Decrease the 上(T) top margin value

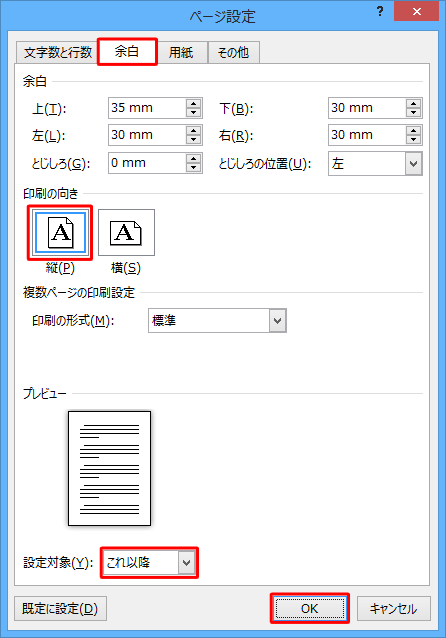[194, 113]
